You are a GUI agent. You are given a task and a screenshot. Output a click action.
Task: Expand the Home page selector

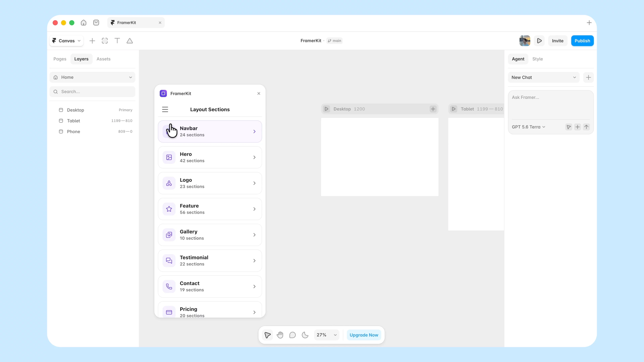pyautogui.click(x=93, y=77)
